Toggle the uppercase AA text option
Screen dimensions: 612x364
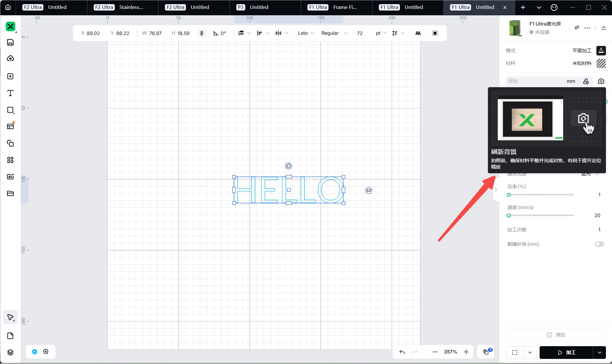418,33
